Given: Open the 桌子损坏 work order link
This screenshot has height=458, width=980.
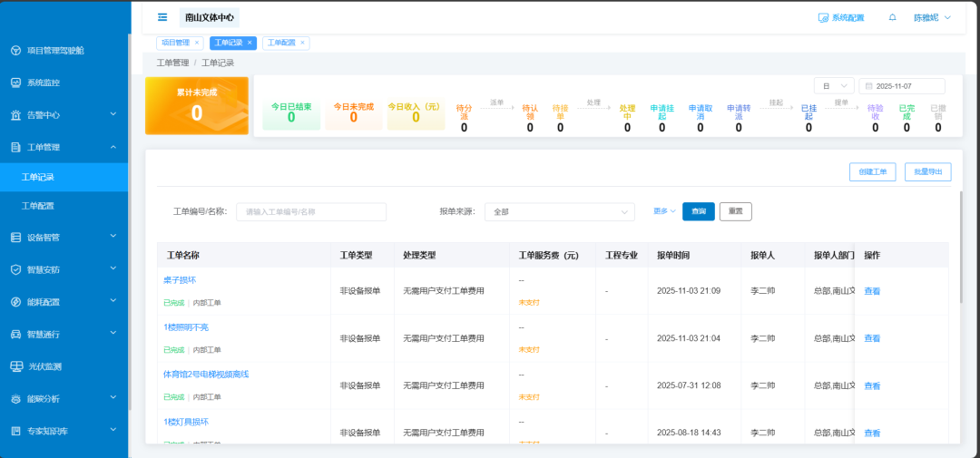Looking at the screenshot, I should point(180,280).
